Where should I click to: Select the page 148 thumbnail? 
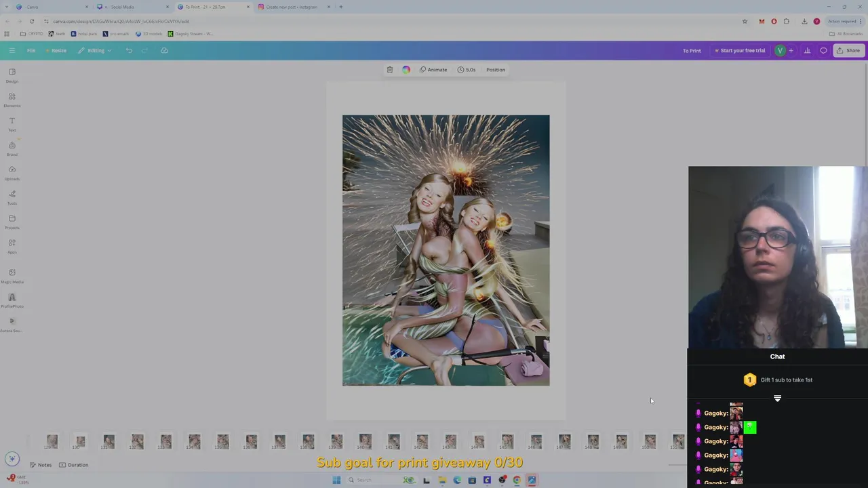(x=593, y=442)
